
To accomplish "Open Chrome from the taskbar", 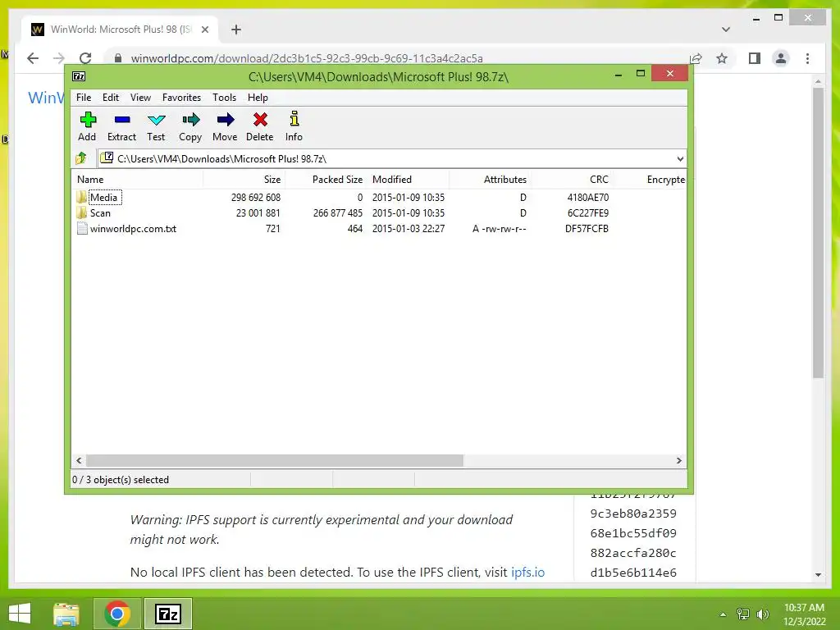I will pyautogui.click(x=117, y=614).
